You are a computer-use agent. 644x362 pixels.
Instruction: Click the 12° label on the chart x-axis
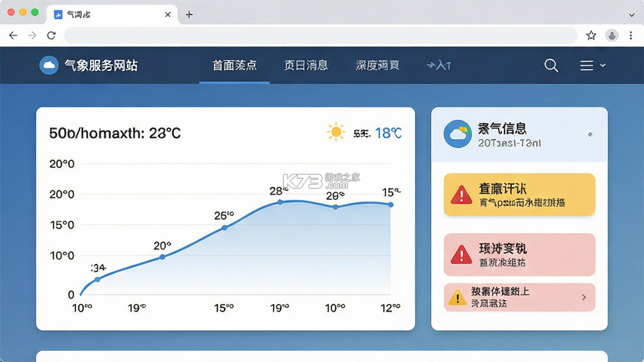tap(390, 308)
